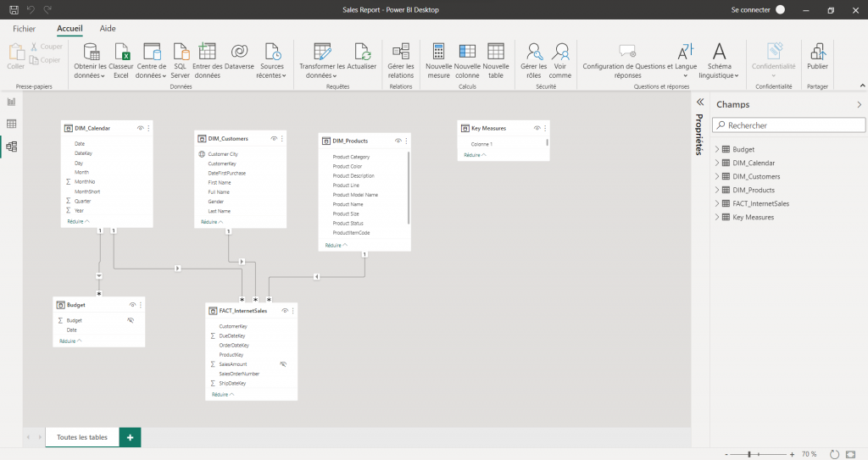The height and width of the screenshot is (460, 868).
Task: Open Gérer les rôles security
Action: click(534, 61)
